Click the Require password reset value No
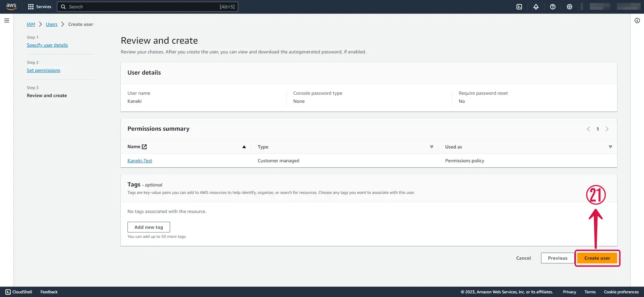This screenshot has height=297, width=644. 462,101
